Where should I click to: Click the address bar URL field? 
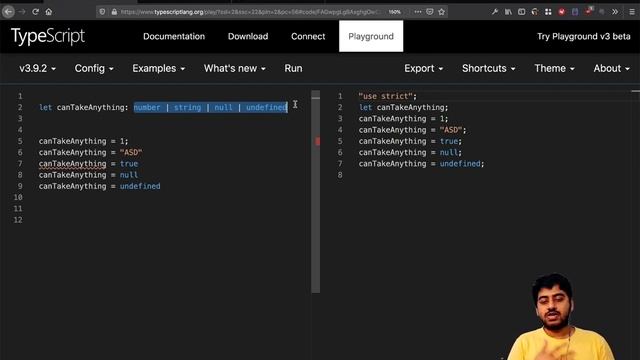pos(252,12)
